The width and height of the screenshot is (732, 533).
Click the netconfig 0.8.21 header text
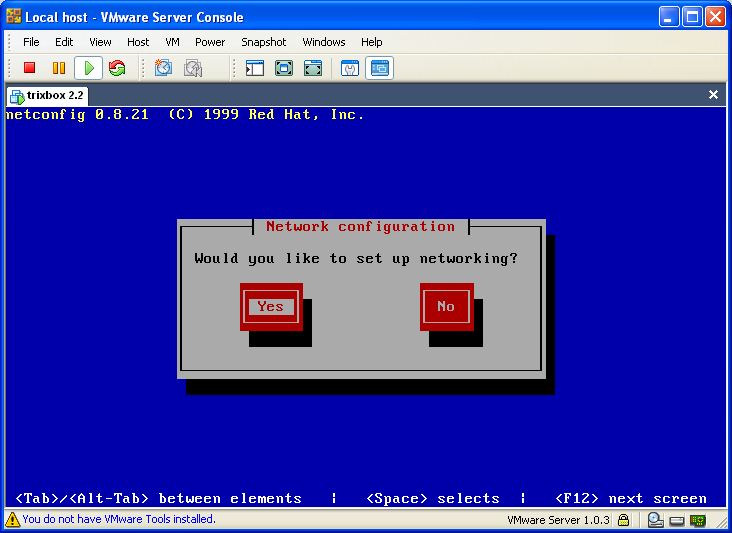coord(185,115)
